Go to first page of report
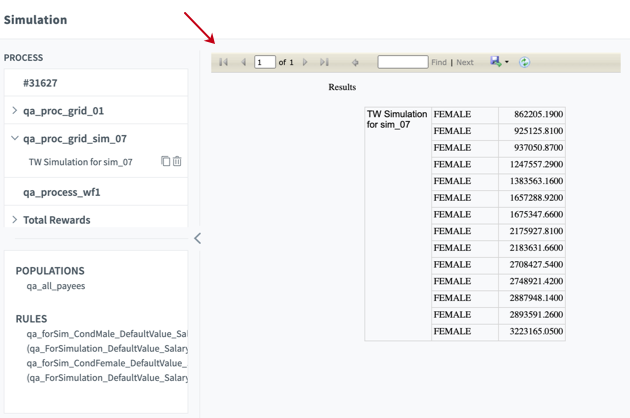Screen dimensions: 630x418 point(224,62)
